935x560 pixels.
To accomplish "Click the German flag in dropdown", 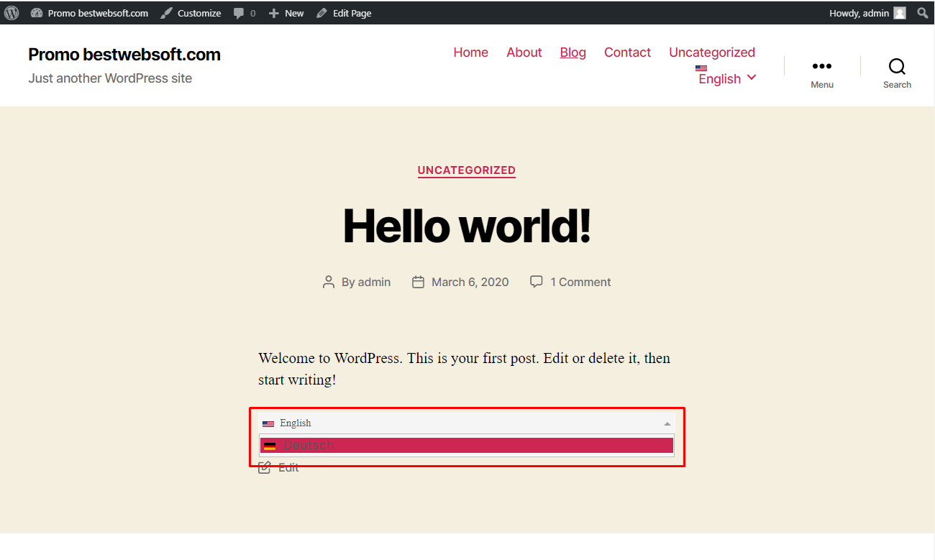I will [x=270, y=446].
